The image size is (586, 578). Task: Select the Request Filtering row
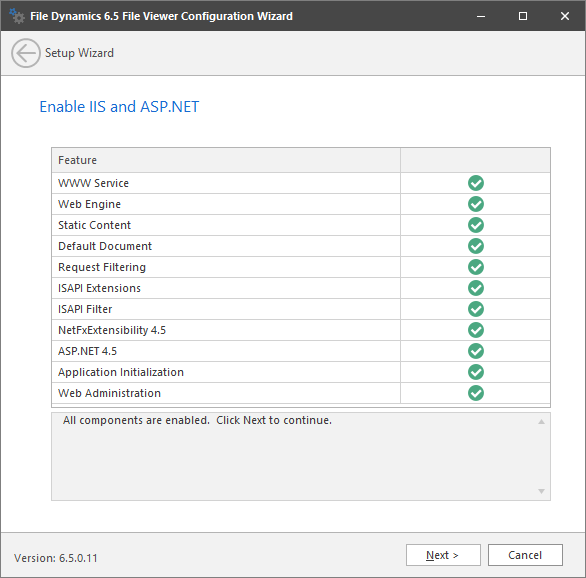coord(301,267)
